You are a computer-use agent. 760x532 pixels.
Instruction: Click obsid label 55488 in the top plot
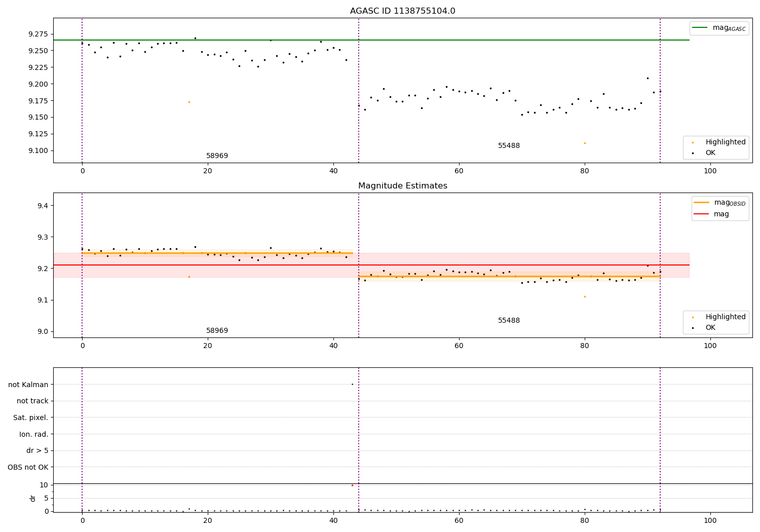click(509, 146)
